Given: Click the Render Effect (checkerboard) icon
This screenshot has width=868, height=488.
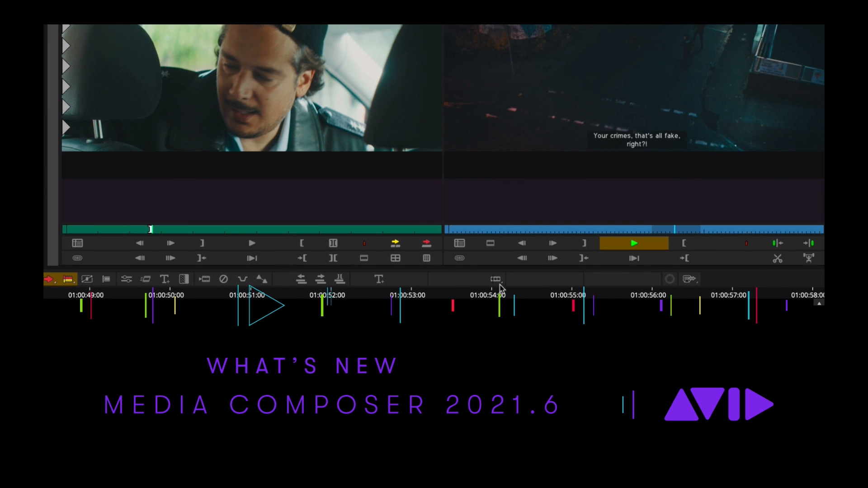Looking at the screenshot, I should 184,278.
